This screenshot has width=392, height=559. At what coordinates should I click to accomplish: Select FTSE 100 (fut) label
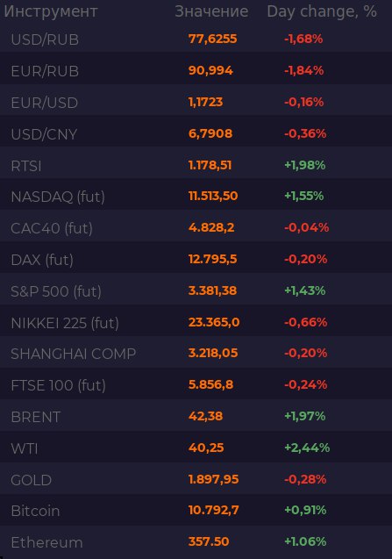58,385
